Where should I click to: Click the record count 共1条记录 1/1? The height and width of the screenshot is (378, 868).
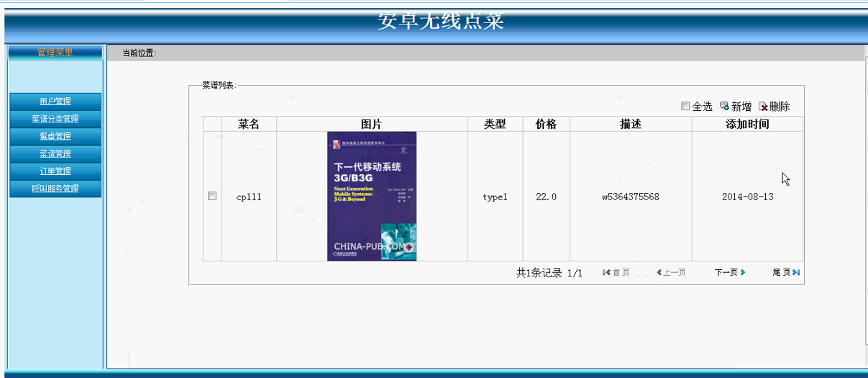click(x=549, y=273)
